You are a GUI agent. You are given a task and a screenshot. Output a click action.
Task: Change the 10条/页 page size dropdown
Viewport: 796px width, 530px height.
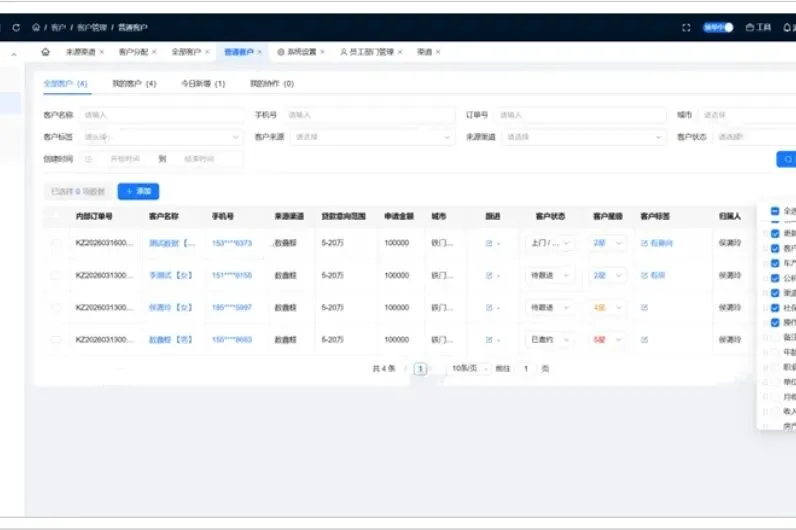469,368
